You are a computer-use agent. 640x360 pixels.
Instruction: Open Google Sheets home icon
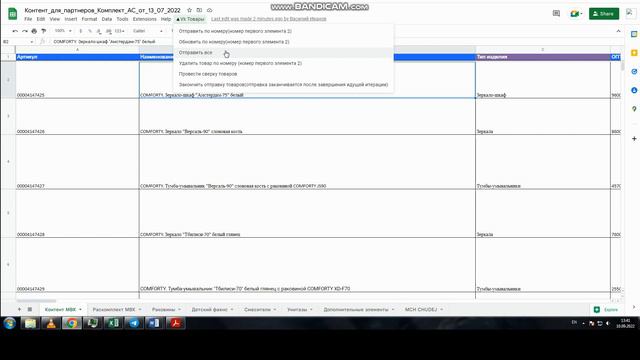[12, 13]
